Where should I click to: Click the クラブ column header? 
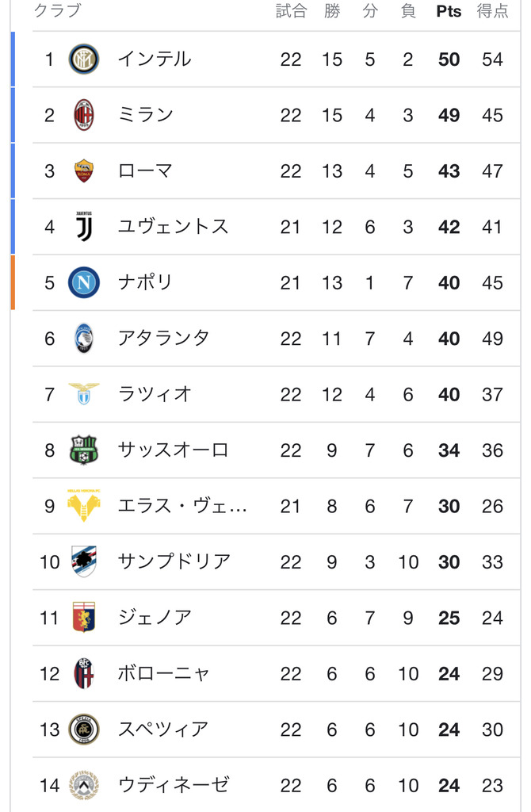tap(57, 11)
